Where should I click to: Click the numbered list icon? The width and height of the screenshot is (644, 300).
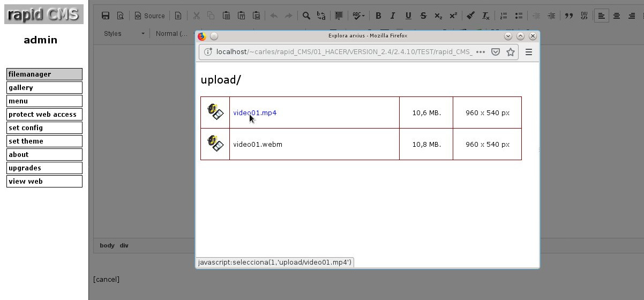pos(504,16)
